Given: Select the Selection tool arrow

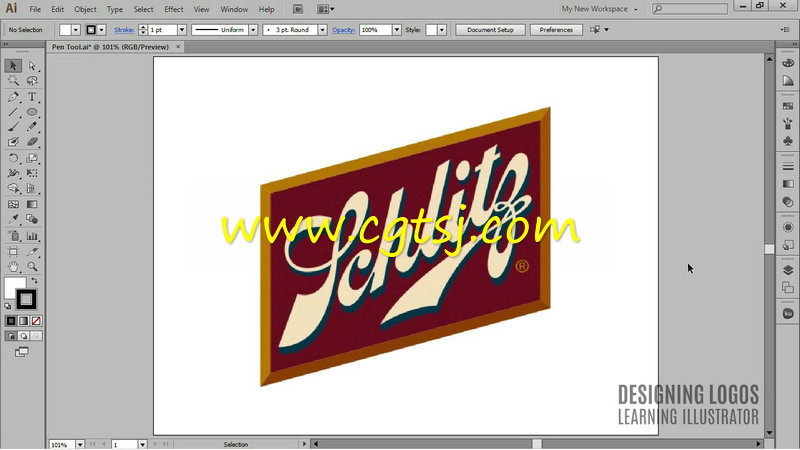Looking at the screenshot, I should tap(13, 66).
